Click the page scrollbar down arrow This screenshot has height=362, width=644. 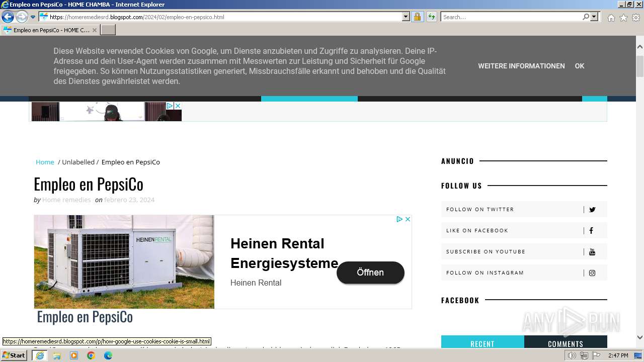point(639,337)
